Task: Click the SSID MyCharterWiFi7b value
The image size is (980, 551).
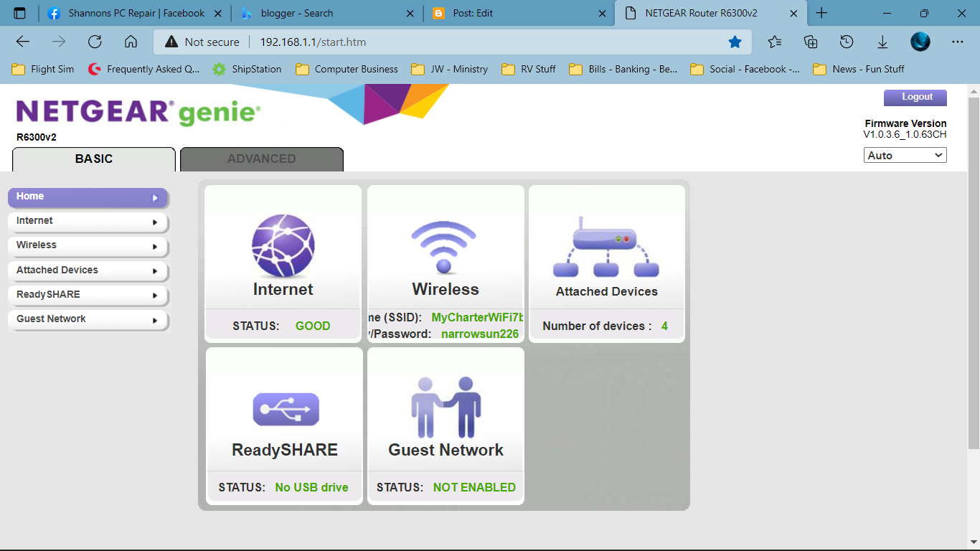Action: coord(478,317)
